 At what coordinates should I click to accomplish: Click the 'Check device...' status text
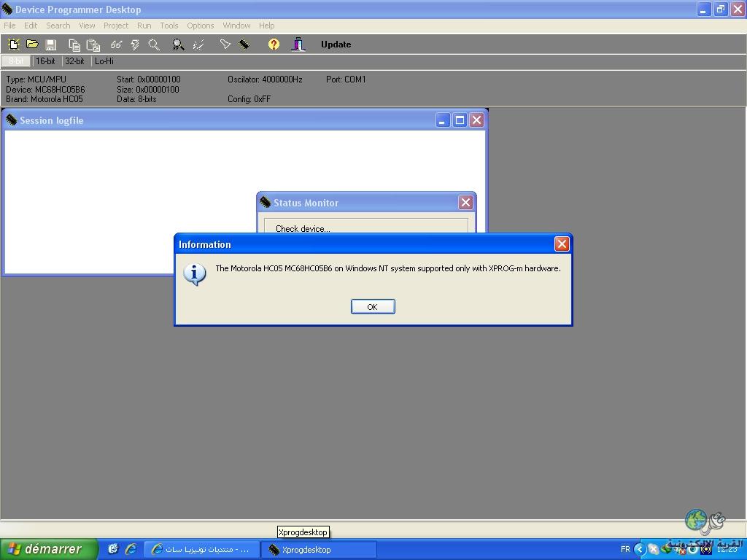tap(303, 228)
